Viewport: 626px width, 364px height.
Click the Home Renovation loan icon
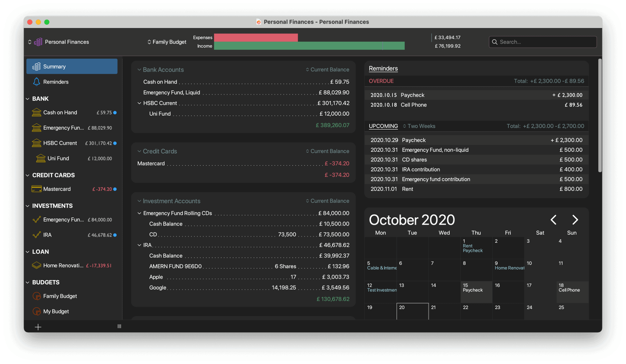[36, 265]
